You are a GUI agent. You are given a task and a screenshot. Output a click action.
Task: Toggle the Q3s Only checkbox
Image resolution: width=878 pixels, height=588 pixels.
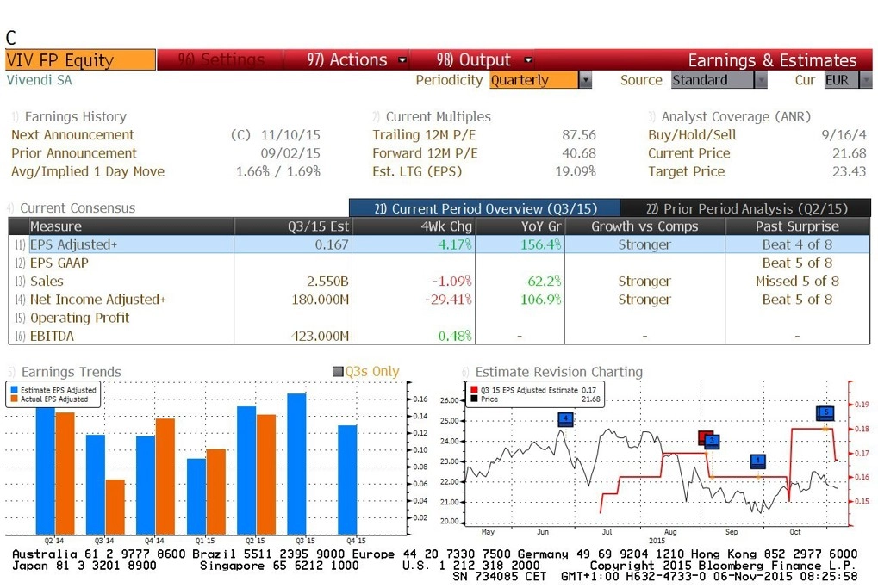pyautogui.click(x=338, y=372)
